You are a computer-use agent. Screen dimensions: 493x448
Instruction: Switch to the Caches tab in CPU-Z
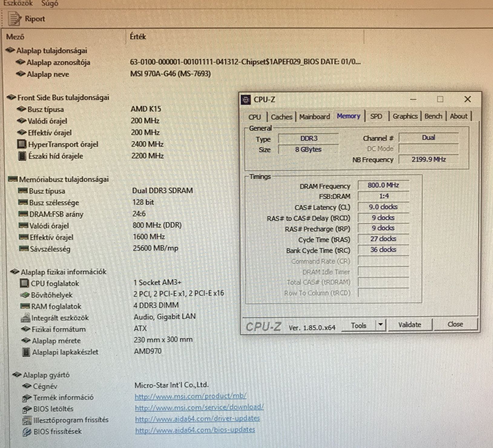281,117
